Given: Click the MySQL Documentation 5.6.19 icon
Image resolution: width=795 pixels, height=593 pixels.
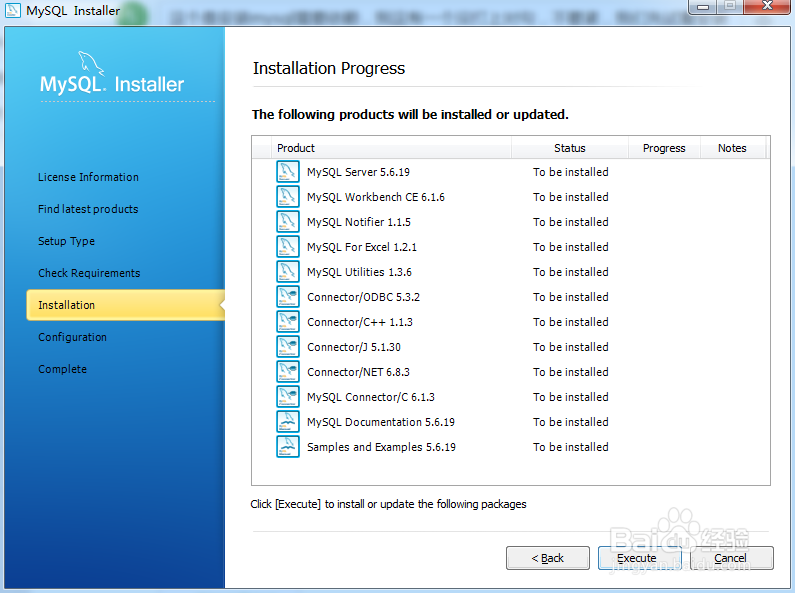Looking at the screenshot, I should pos(287,422).
